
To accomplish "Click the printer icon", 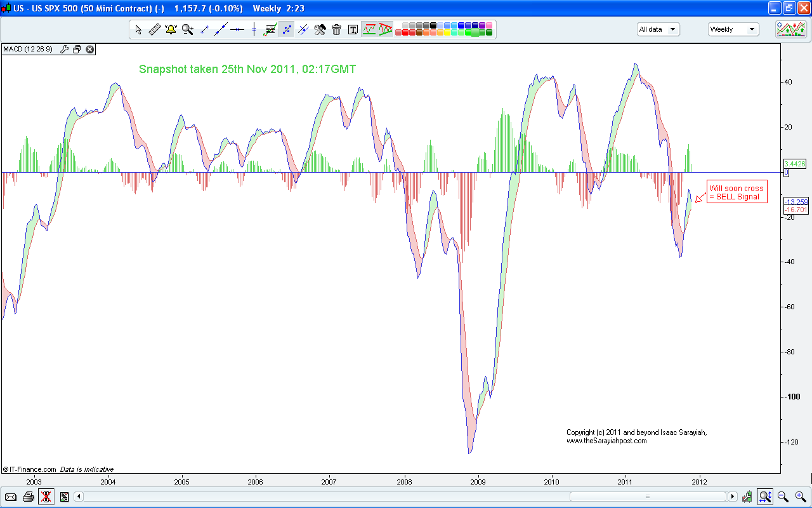I will [x=28, y=497].
